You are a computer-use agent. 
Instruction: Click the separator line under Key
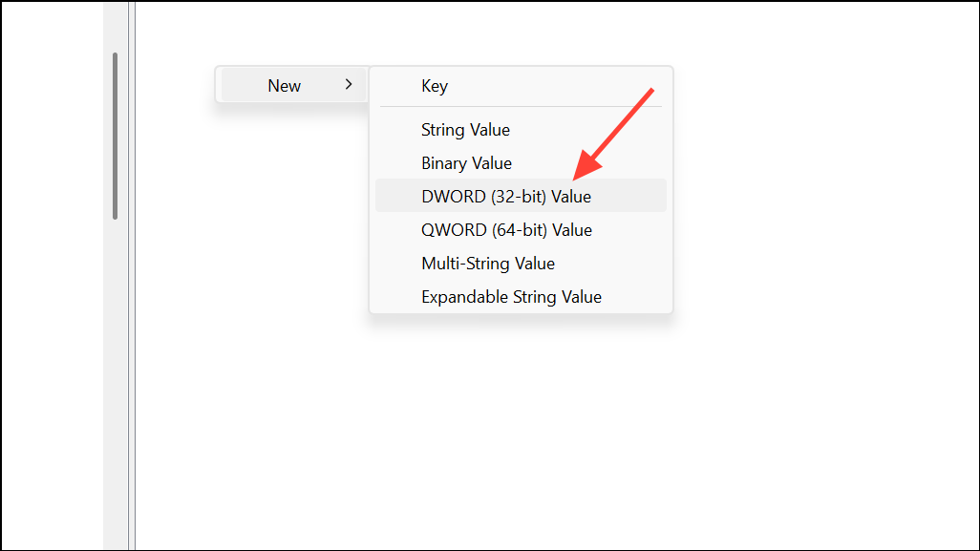click(521, 107)
